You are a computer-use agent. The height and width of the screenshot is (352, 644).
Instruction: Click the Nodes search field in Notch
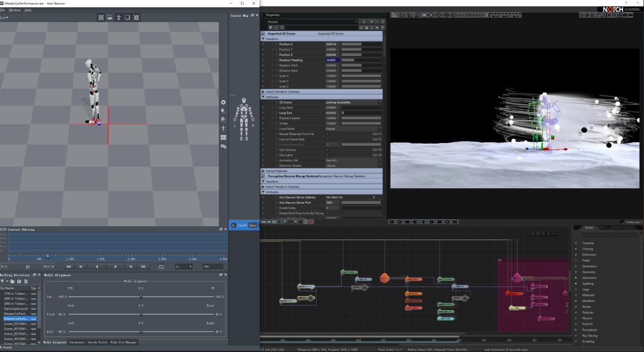(609, 235)
